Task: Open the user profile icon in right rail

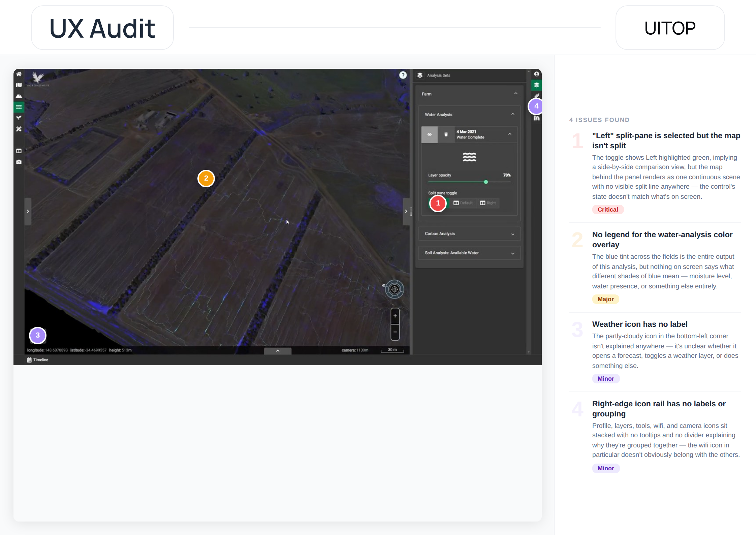Action: coord(537,74)
